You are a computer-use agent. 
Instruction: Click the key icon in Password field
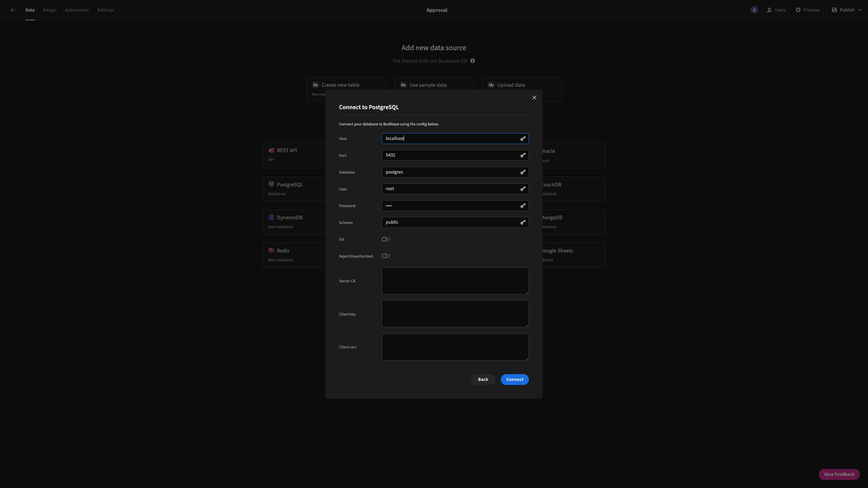(523, 206)
